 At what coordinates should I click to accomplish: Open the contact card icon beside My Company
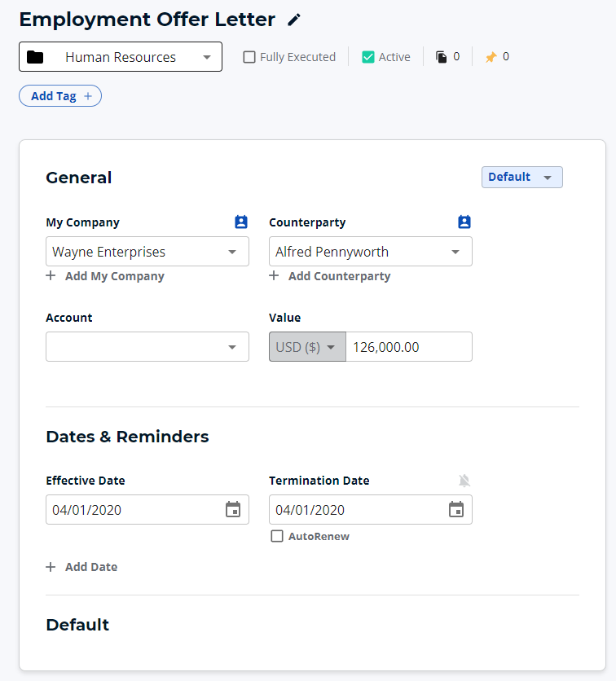coord(240,222)
